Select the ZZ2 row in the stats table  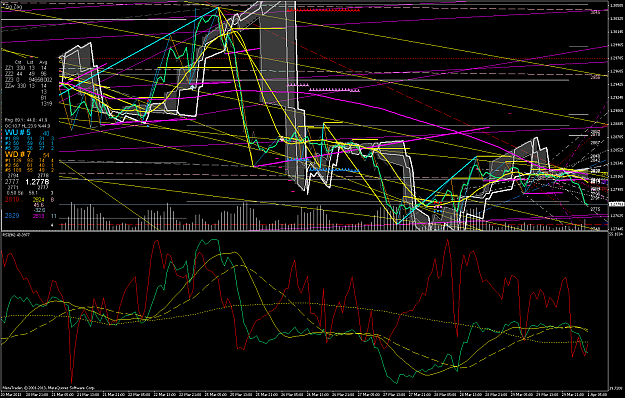click(x=26, y=74)
